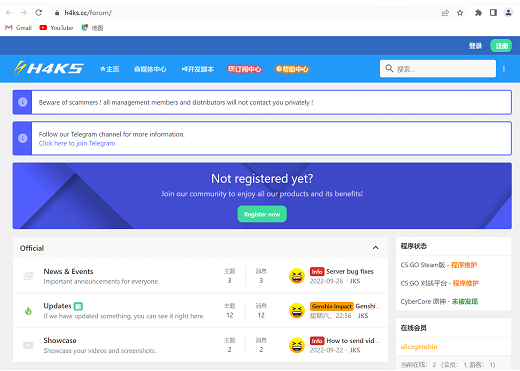520x371 pixels.
Task: Click the Register now button
Action: click(x=262, y=214)
